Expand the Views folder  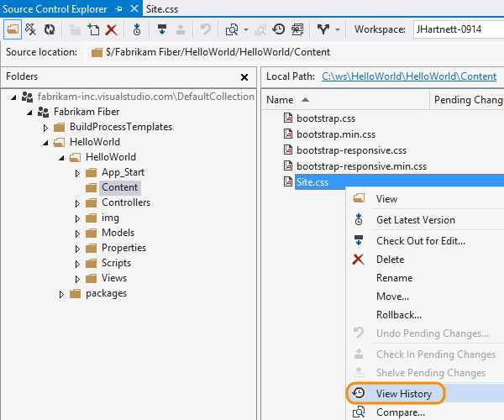pyautogui.click(x=77, y=279)
